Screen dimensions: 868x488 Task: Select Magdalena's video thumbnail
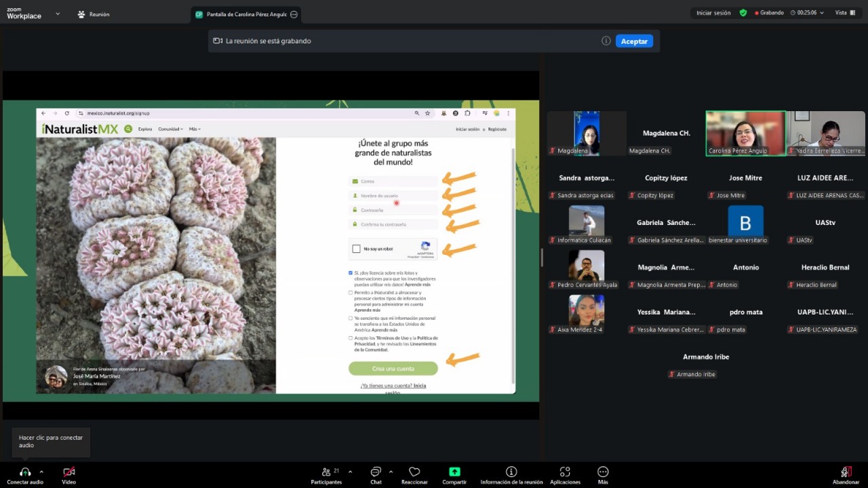(587, 134)
